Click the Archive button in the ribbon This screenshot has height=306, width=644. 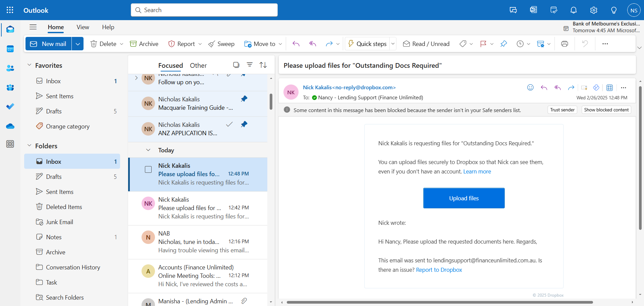(x=144, y=44)
